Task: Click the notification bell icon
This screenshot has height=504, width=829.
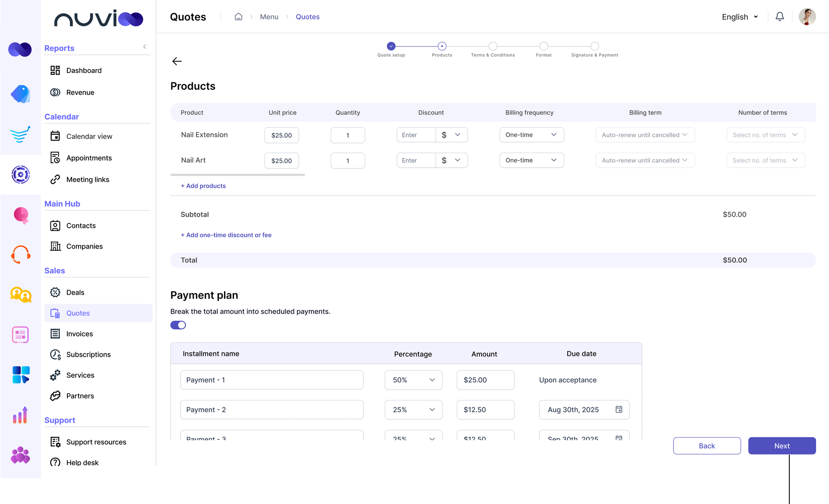Action: (780, 16)
